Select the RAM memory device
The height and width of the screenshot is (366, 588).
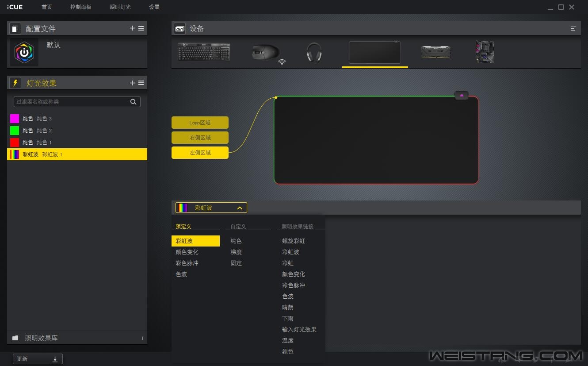click(435, 52)
